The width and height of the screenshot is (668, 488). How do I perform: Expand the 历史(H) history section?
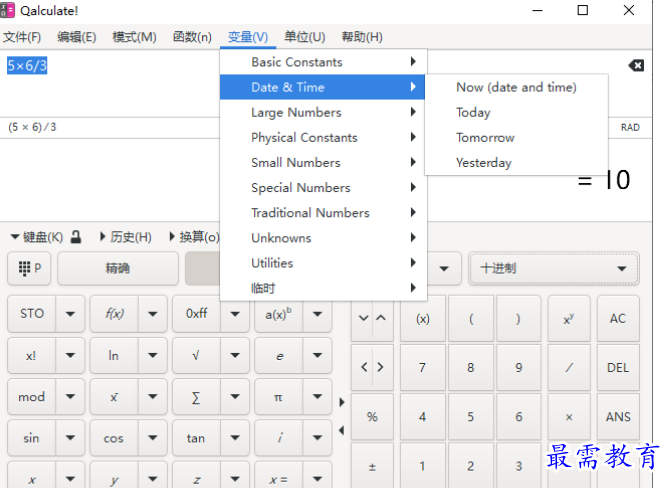[126, 237]
